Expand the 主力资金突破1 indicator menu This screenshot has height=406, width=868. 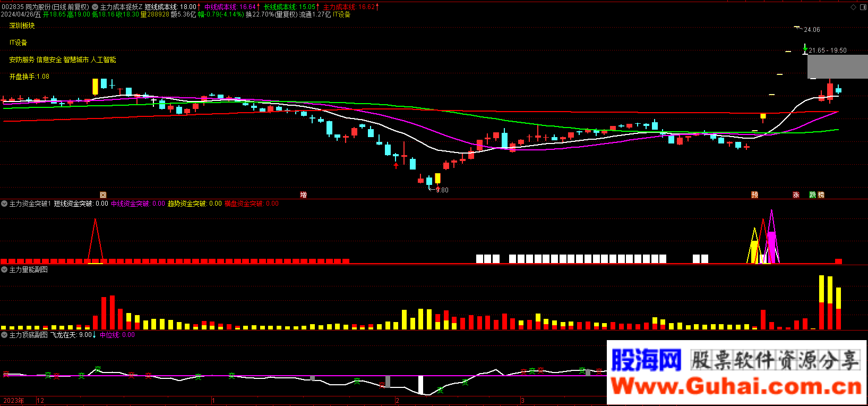pos(4,204)
